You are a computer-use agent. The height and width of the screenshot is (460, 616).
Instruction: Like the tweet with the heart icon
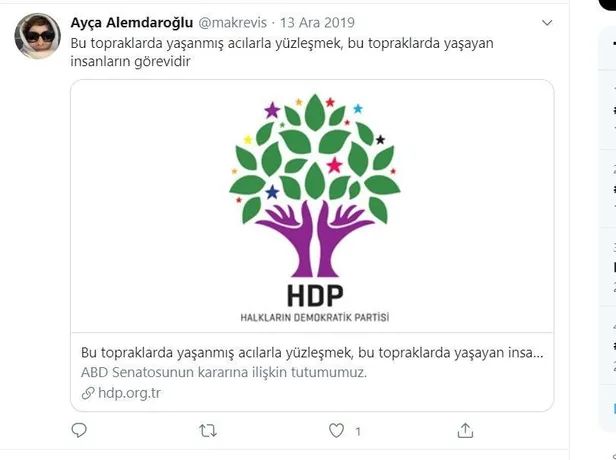point(336,431)
